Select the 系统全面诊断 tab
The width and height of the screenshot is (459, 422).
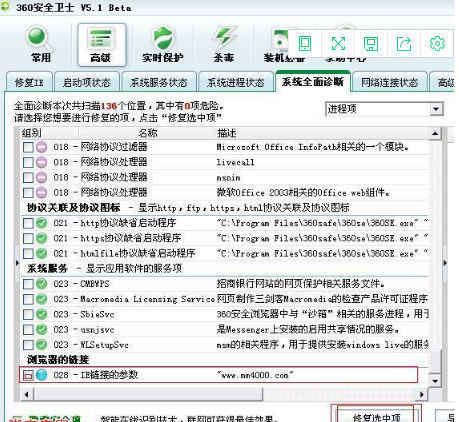click(x=313, y=81)
